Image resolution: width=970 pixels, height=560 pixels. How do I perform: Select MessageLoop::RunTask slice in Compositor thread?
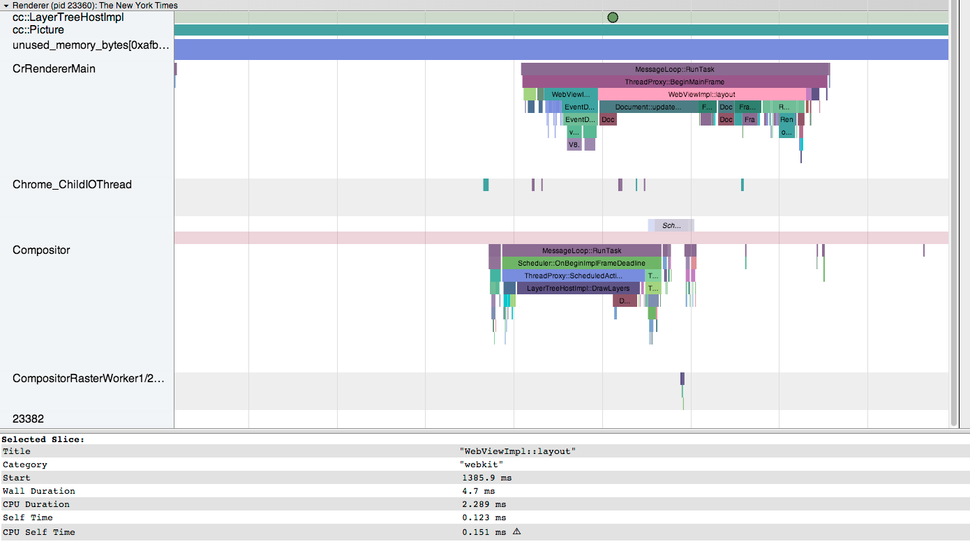[581, 251]
